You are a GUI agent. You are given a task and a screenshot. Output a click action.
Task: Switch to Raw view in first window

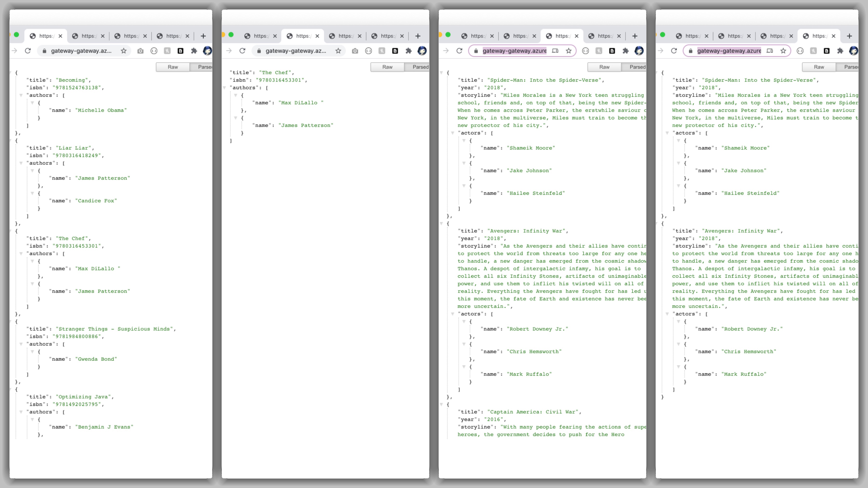click(x=173, y=67)
